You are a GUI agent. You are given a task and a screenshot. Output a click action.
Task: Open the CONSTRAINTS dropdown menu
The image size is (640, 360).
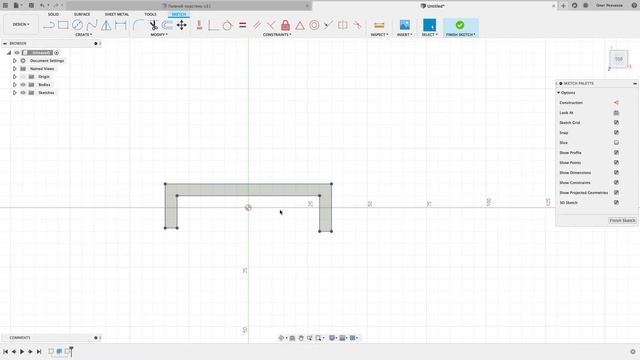pyautogui.click(x=277, y=35)
